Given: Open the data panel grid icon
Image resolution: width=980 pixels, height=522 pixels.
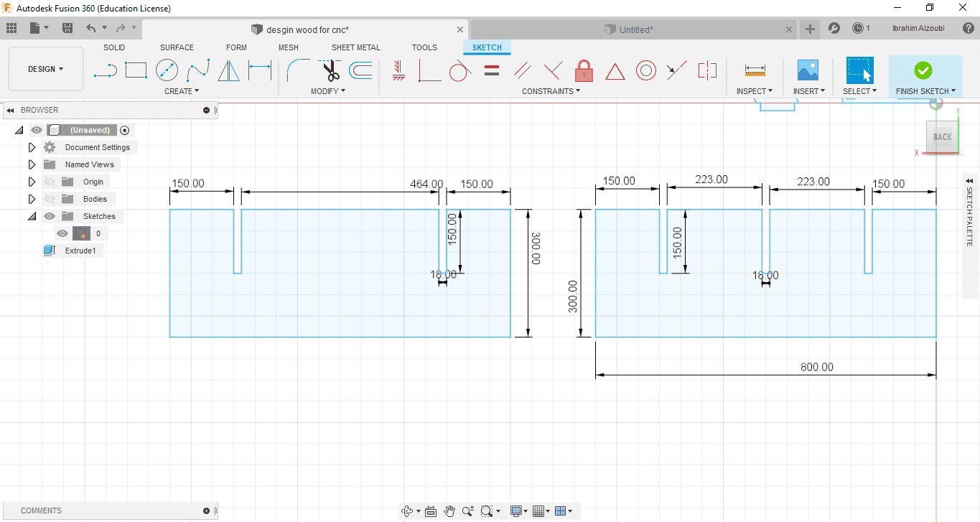Looking at the screenshot, I should [11, 28].
